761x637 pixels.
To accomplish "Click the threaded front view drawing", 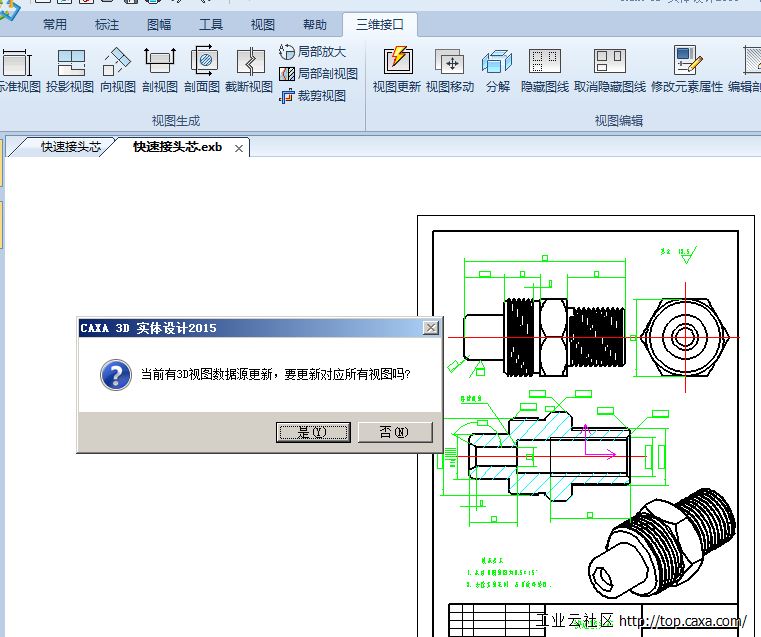I will 544,337.
